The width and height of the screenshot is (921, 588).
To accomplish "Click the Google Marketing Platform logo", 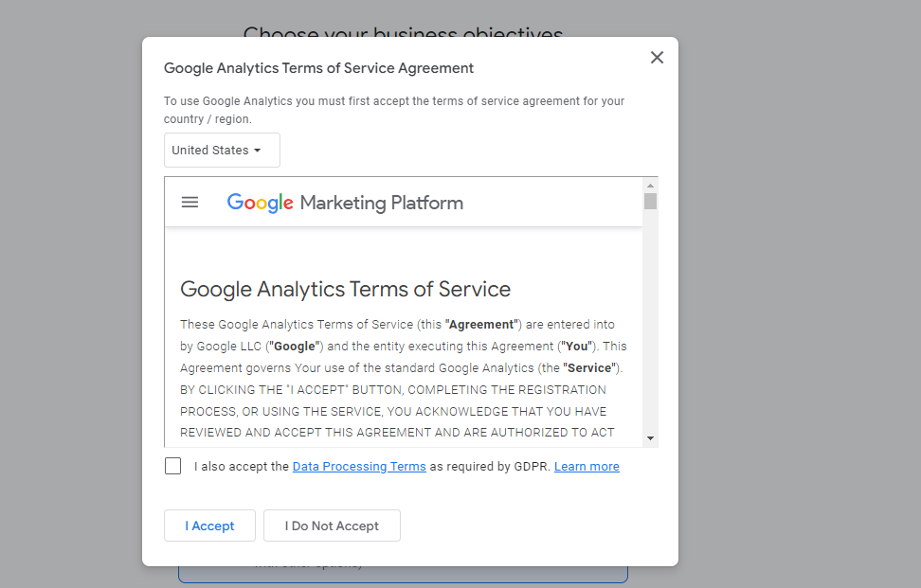I will [x=345, y=203].
